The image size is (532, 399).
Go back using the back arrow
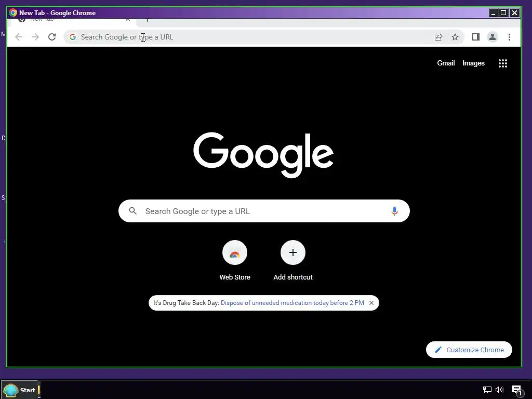[x=19, y=37]
